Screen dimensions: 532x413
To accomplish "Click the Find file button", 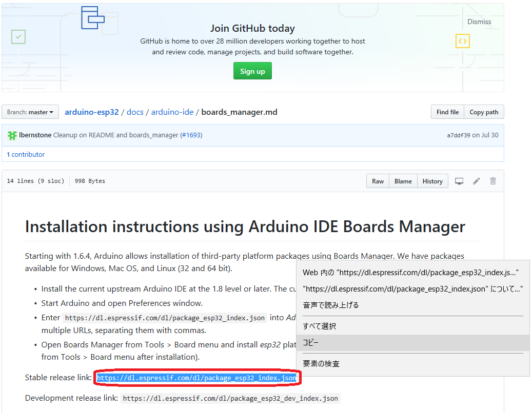I will tap(447, 112).
